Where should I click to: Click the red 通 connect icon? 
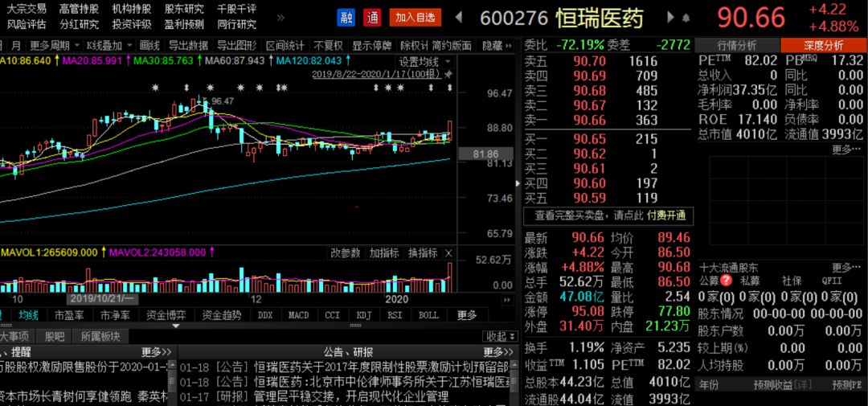click(373, 18)
